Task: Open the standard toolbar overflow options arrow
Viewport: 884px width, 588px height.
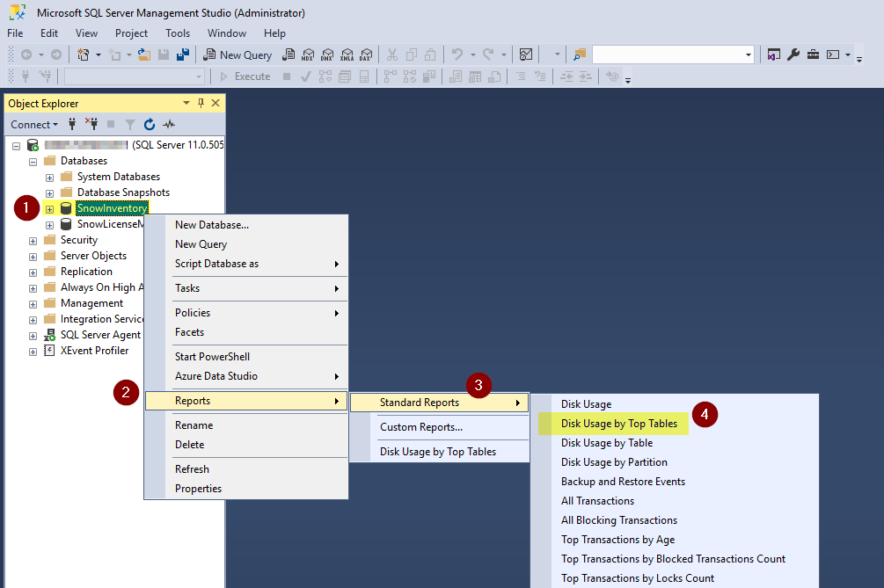Action: point(859,59)
